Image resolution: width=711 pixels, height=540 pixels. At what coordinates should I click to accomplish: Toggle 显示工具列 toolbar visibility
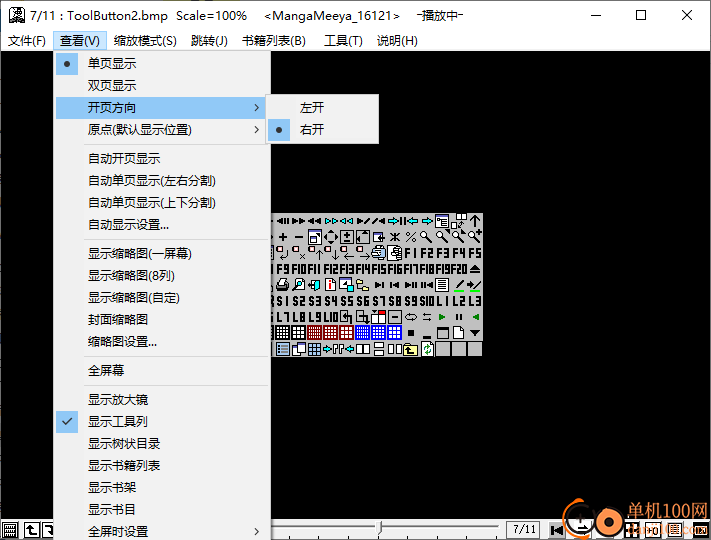pyautogui.click(x=163, y=422)
